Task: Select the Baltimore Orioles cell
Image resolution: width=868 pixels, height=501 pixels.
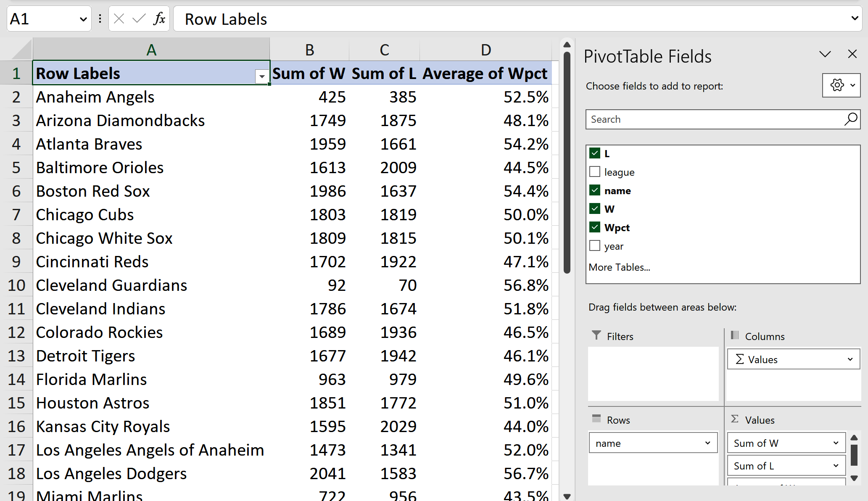Action: pyautogui.click(x=151, y=168)
